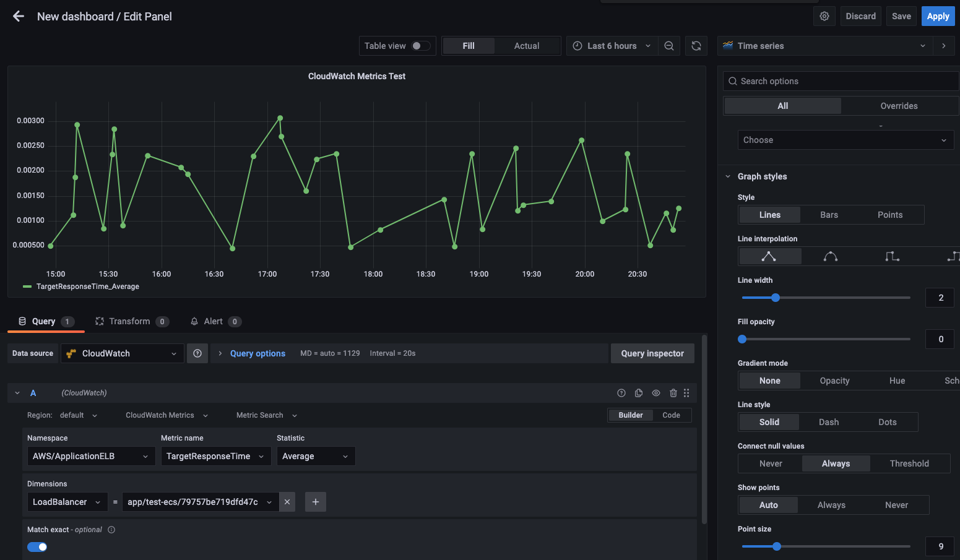960x560 pixels.
Task: Add a new dimension with plus button
Action: point(316,502)
